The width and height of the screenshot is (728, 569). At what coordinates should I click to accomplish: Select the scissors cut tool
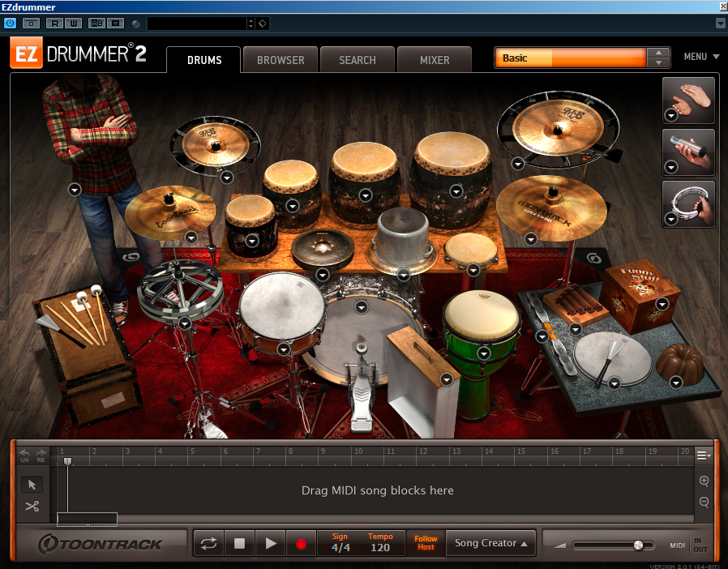point(32,506)
